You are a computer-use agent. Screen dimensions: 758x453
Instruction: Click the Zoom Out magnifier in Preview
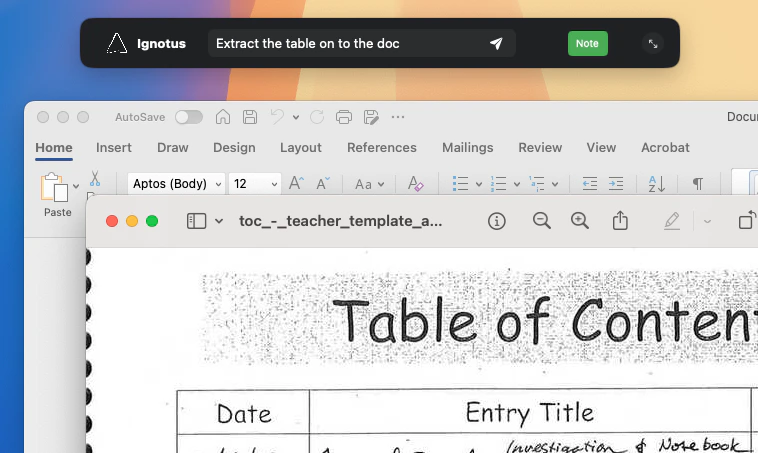click(541, 221)
